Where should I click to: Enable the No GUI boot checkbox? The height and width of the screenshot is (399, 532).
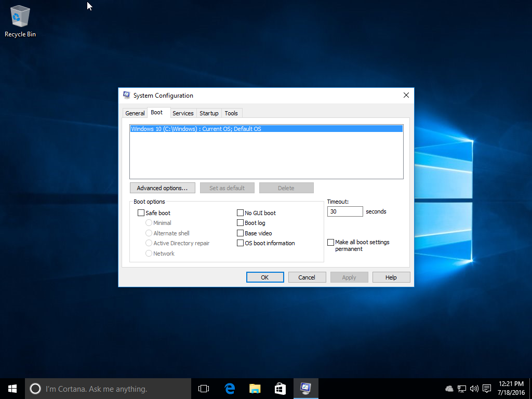pos(240,213)
